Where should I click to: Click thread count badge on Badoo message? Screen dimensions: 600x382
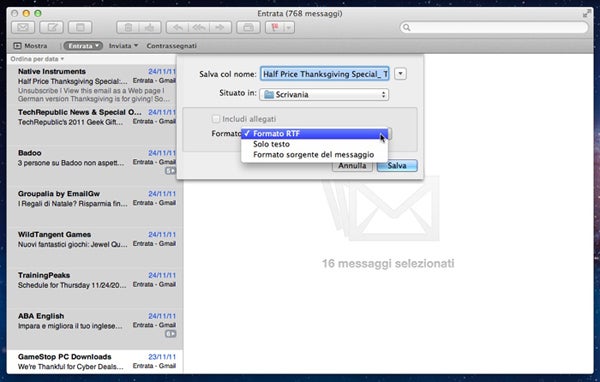(x=170, y=171)
